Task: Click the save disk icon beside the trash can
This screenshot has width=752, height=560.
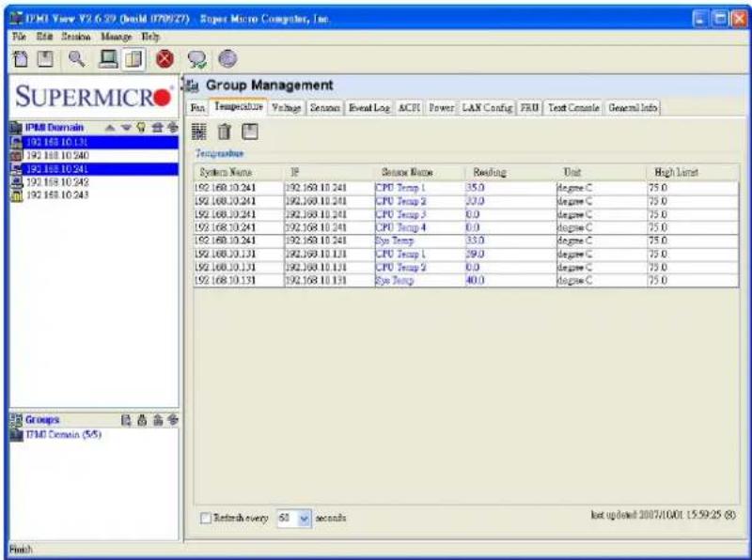Action: click(x=250, y=132)
